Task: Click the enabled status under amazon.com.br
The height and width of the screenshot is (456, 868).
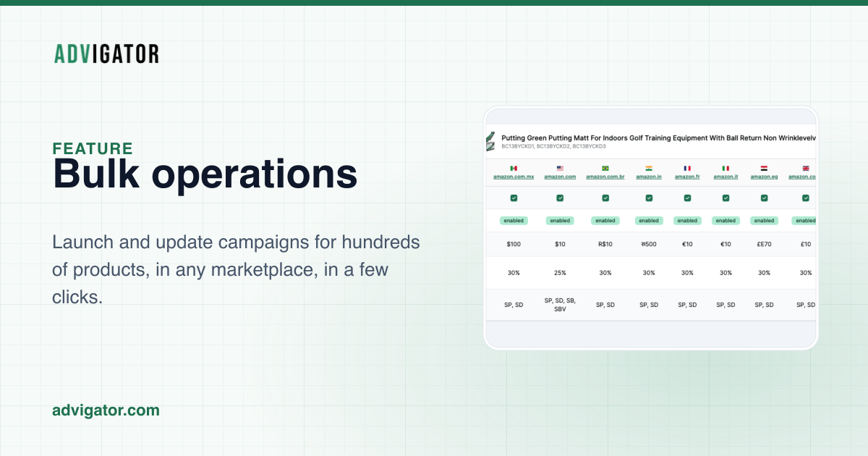Action: (x=605, y=221)
